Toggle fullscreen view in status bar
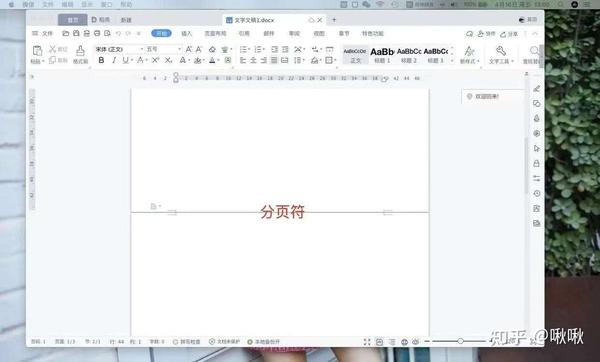The height and width of the screenshot is (362, 600). click(x=367, y=342)
